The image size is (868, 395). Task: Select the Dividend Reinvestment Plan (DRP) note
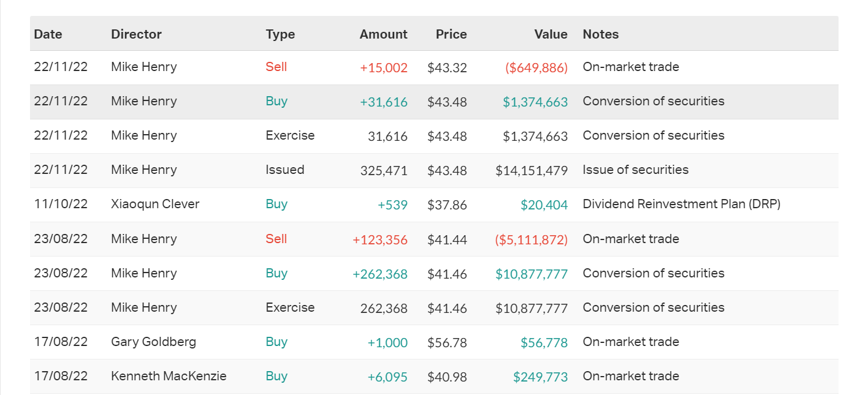tap(681, 204)
